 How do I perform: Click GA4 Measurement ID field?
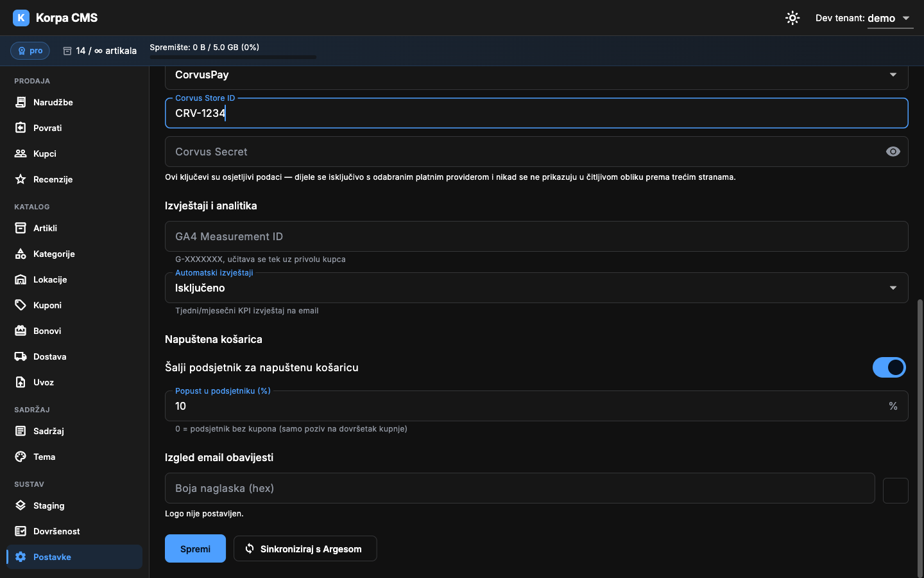[536, 236]
